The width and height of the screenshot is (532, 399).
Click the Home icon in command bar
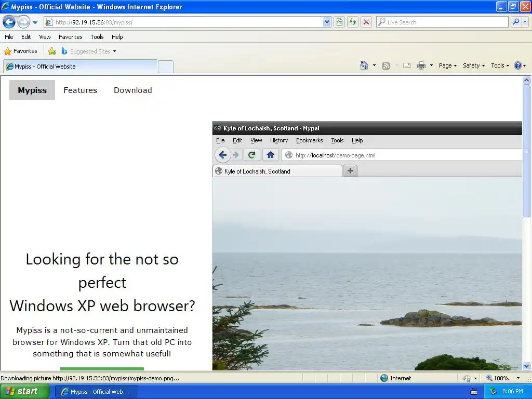pyautogui.click(x=364, y=65)
